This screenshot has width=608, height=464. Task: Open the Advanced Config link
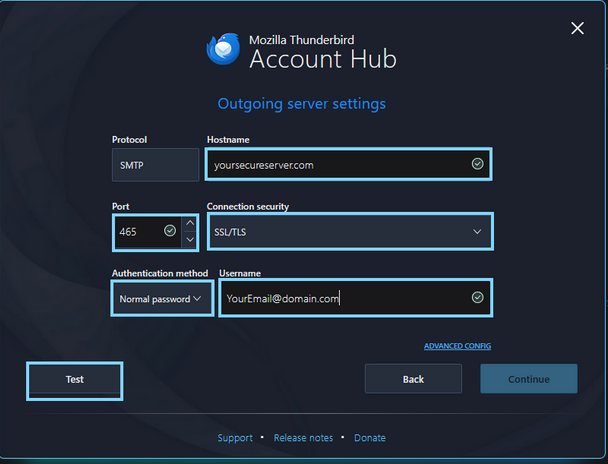point(457,346)
